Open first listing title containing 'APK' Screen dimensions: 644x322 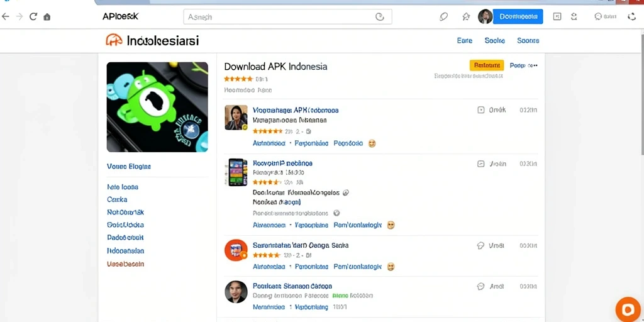tap(296, 110)
